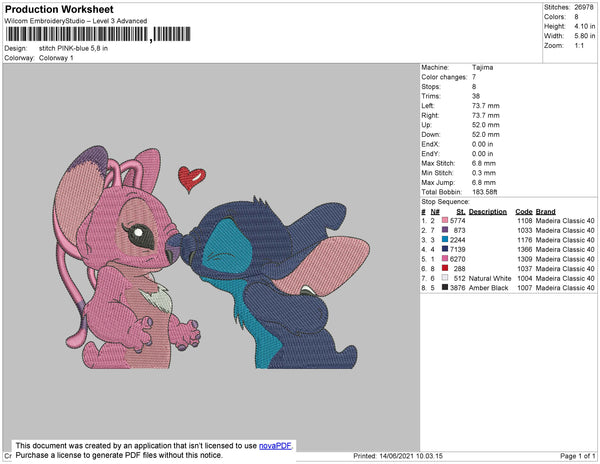This screenshot has height=464, width=600.
Task: Click the novaPDF hyperlink
Action: pyautogui.click(x=275, y=446)
